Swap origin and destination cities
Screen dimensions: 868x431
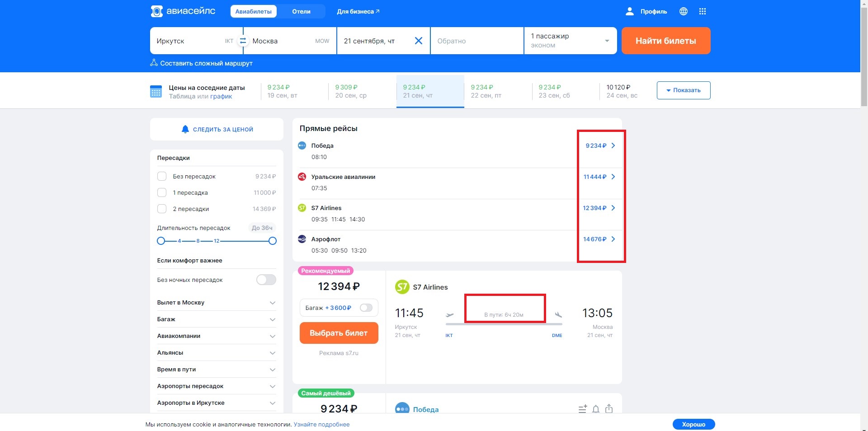[243, 41]
